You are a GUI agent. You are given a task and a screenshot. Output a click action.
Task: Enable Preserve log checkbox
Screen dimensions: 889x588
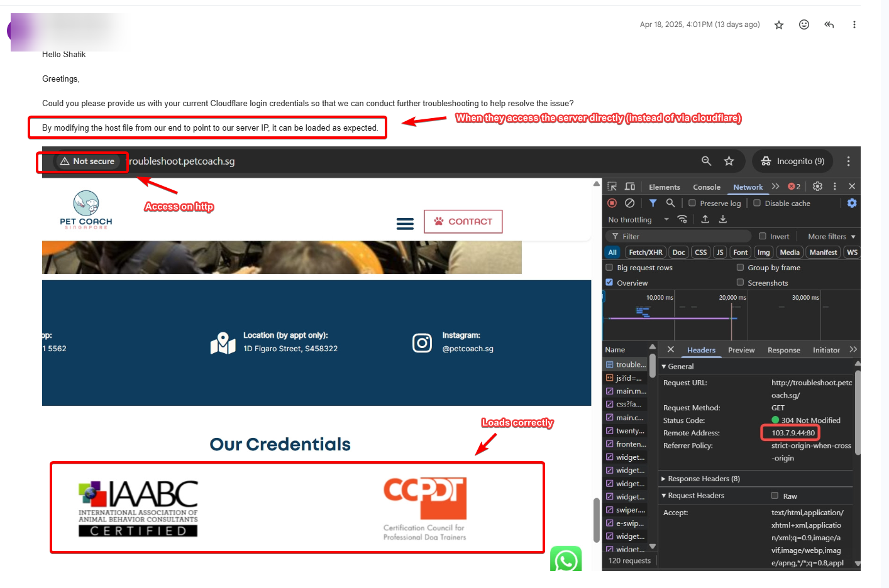pyautogui.click(x=692, y=203)
